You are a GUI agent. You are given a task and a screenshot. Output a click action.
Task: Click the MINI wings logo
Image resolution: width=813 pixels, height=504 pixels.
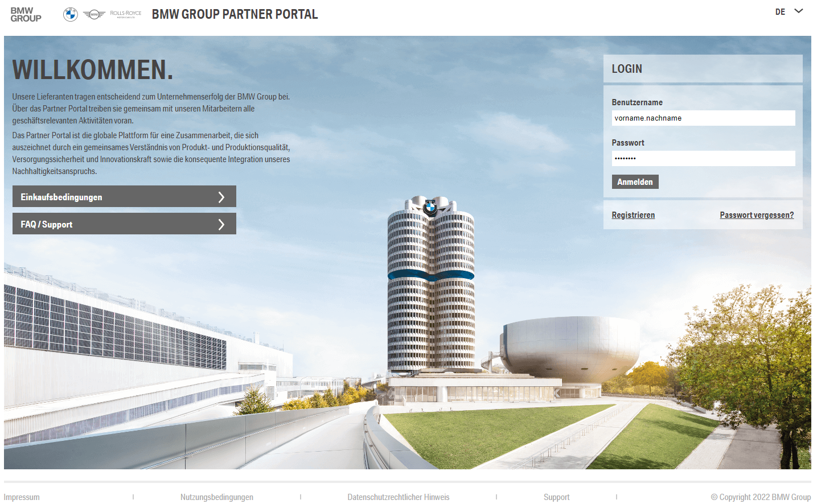click(94, 14)
